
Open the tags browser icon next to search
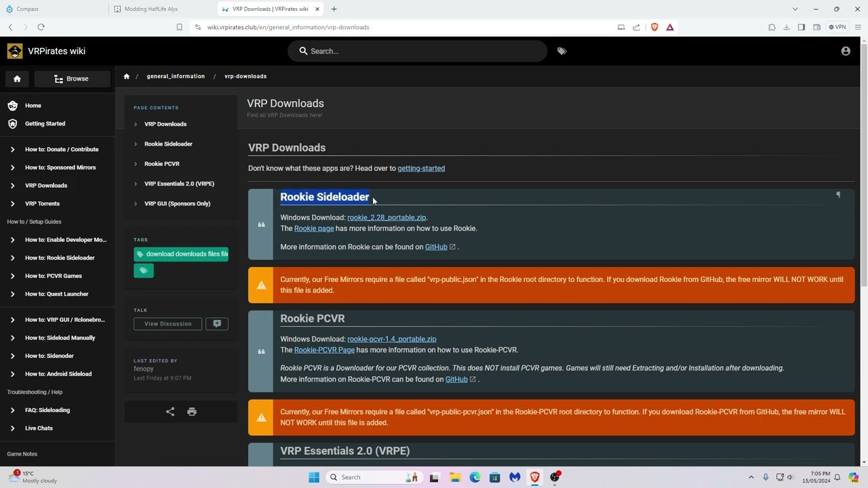click(x=561, y=51)
